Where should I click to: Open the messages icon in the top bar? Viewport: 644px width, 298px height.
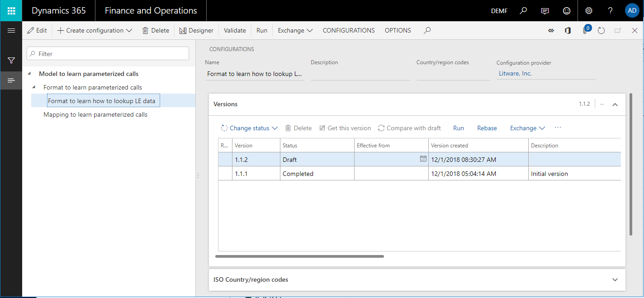click(545, 11)
